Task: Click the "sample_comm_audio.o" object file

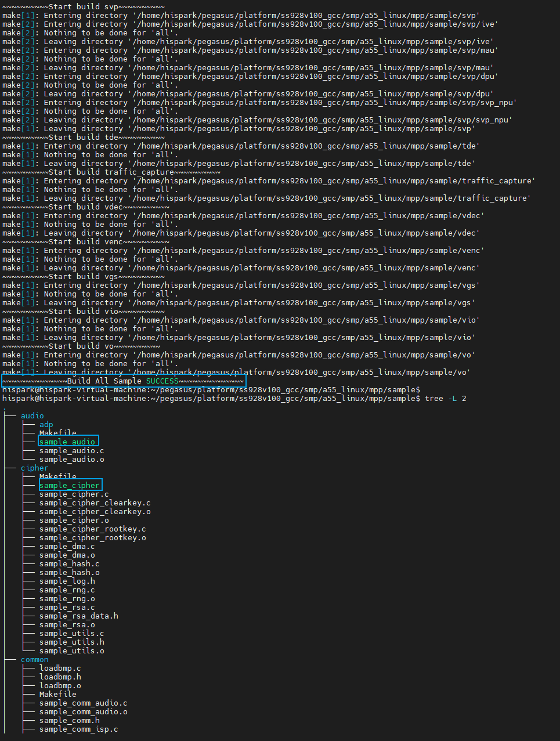Action: click(84, 711)
